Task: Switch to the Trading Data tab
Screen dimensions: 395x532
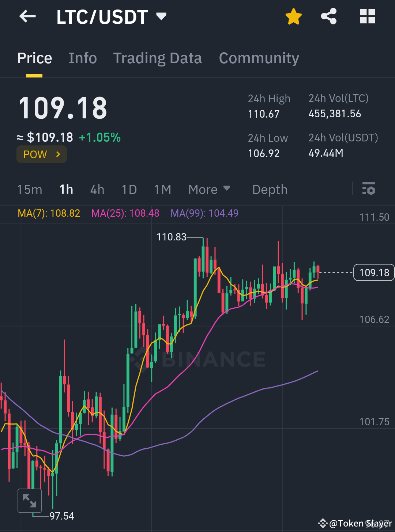Action: point(158,58)
